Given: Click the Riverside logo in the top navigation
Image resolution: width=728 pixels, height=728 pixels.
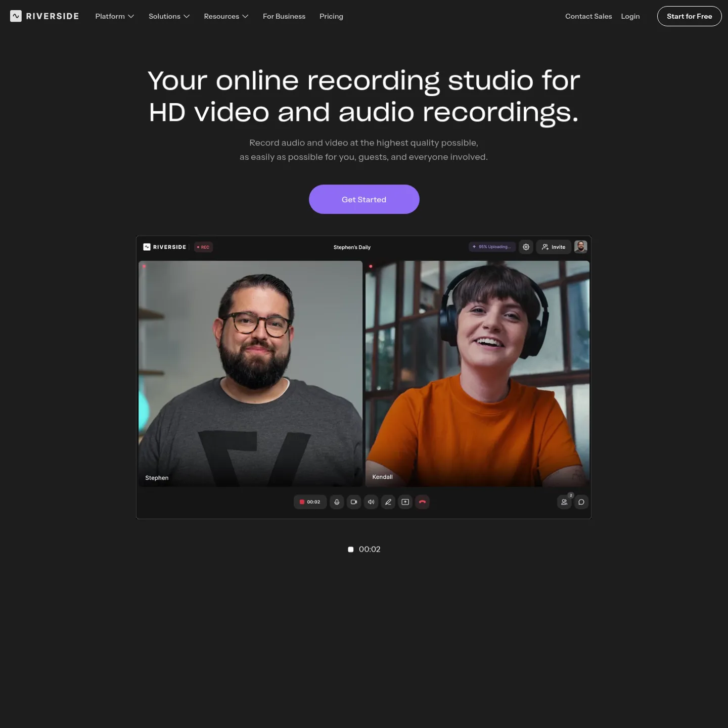Looking at the screenshot, I should 44,16.
